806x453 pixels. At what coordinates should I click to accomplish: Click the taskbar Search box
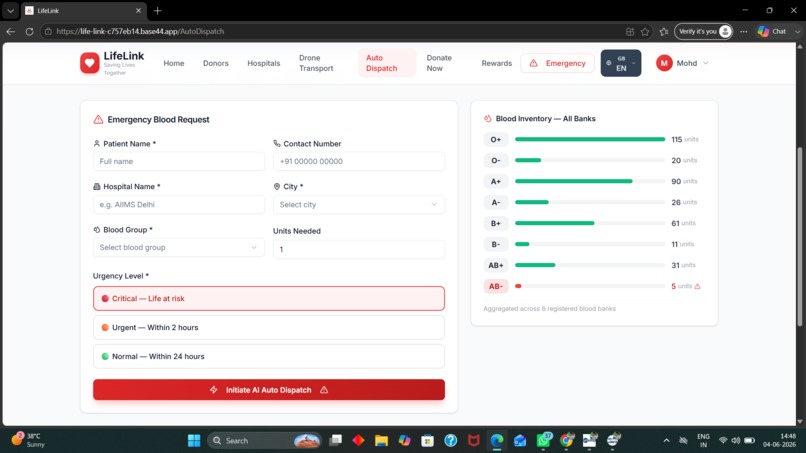tap(264, 441)
